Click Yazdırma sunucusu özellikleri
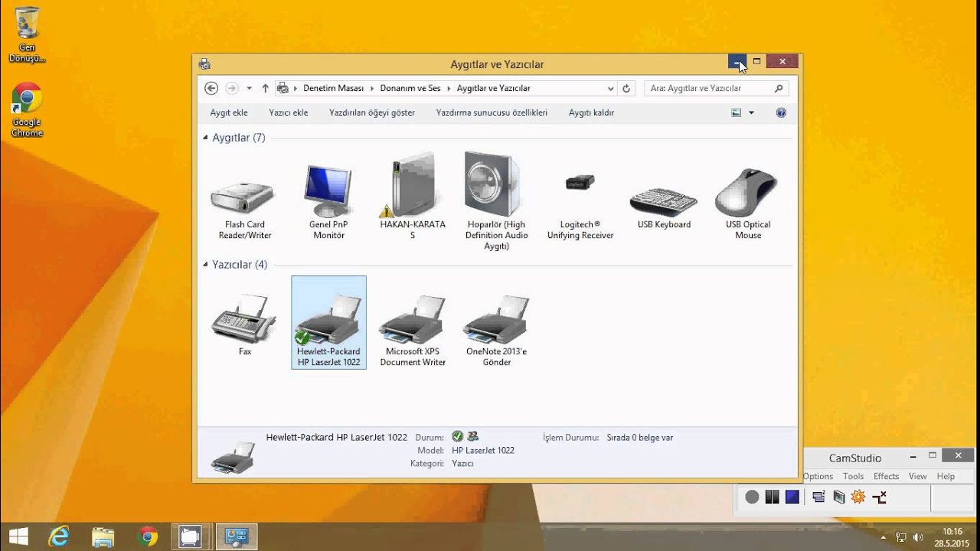980x551 pixels. tap(492, 112)
